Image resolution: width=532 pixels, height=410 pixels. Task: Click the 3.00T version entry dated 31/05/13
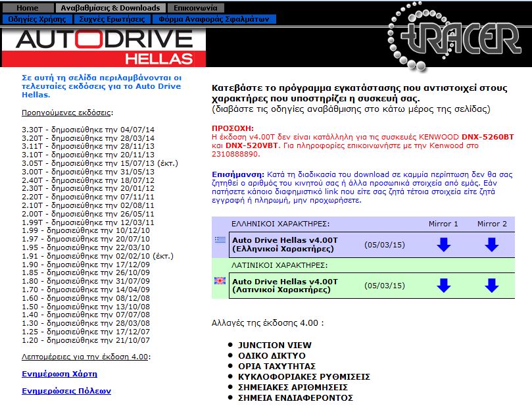click(88, 172)
